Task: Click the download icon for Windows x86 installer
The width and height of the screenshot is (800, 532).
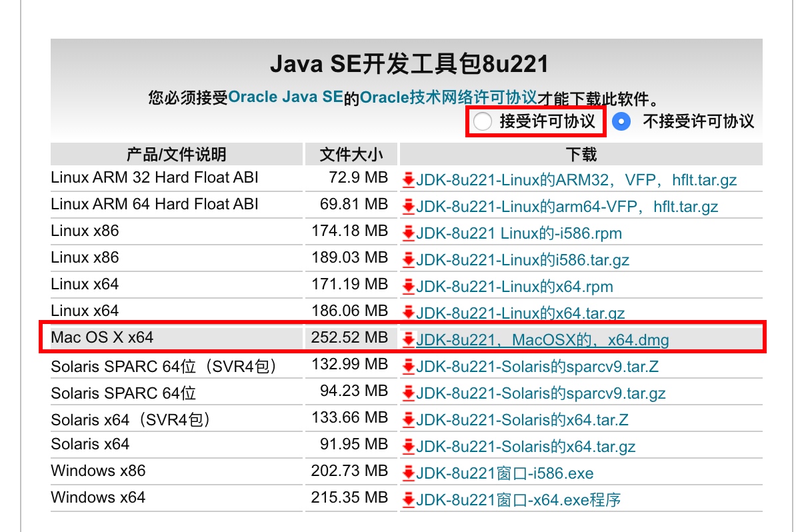Action: coord(409,471)
